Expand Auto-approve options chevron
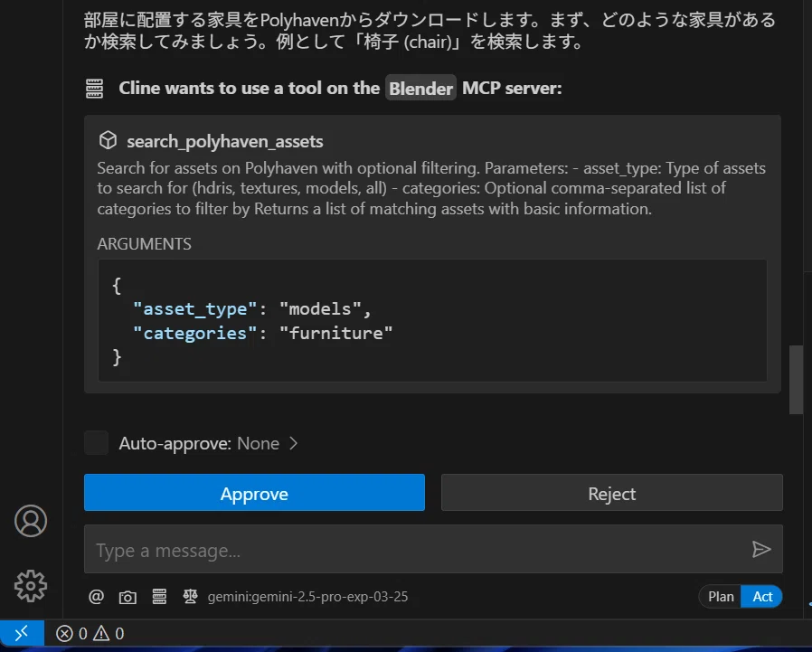The height and width of the screenshot is (652, 812). (293, 443)
